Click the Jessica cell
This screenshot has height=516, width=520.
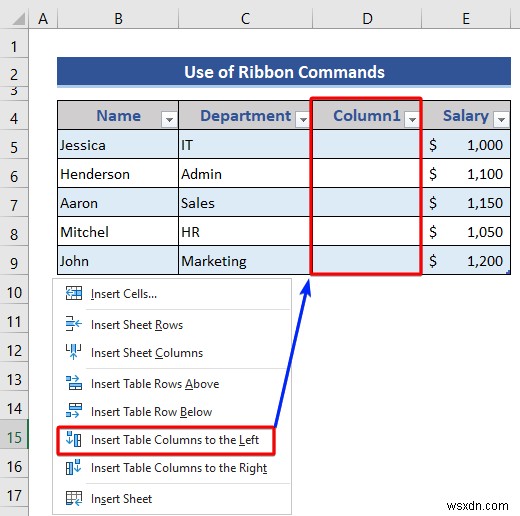tap(118, 145)
